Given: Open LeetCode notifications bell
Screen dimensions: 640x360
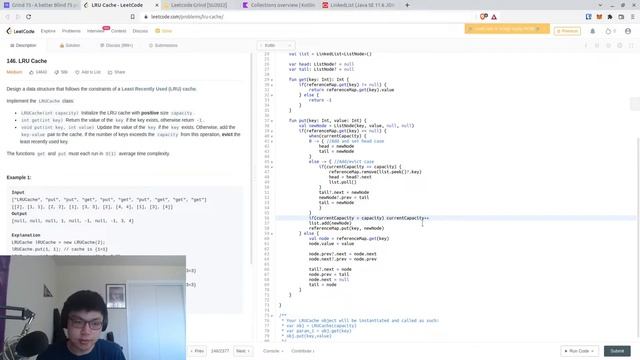Looking at the screenshot, I should pos(593,31).
